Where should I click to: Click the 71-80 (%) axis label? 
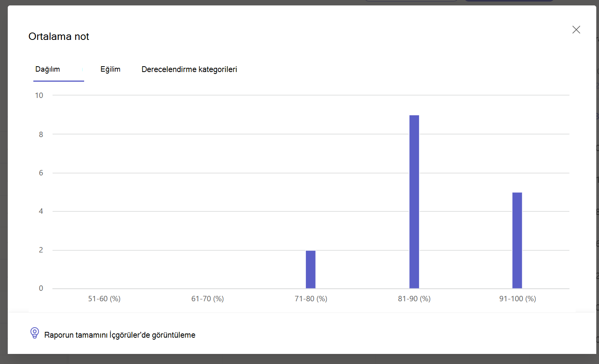coord(311,299)
